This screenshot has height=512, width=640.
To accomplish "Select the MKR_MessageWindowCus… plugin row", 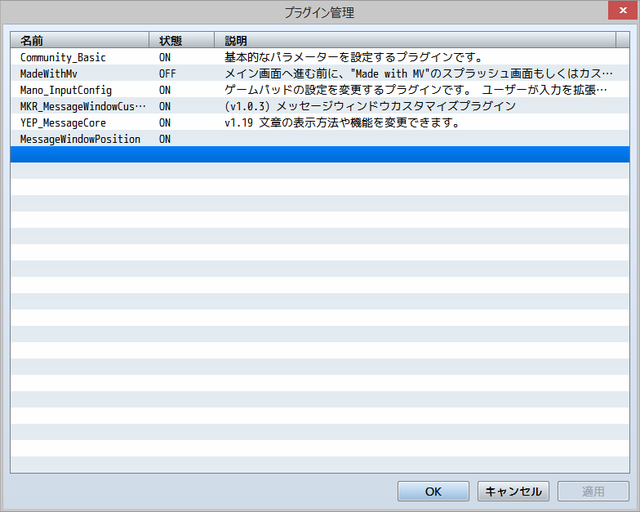I will point(320,106).
